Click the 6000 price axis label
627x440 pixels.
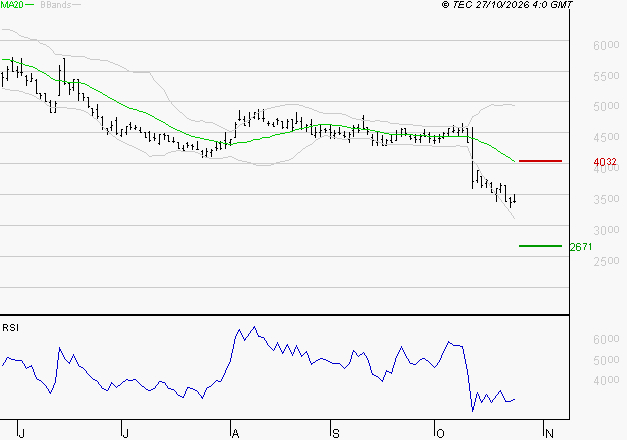(606, 45)
